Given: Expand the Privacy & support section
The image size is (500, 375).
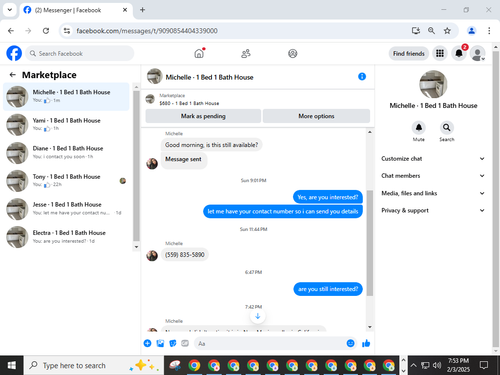Looking at the screenshot, I should pos(433,210).
